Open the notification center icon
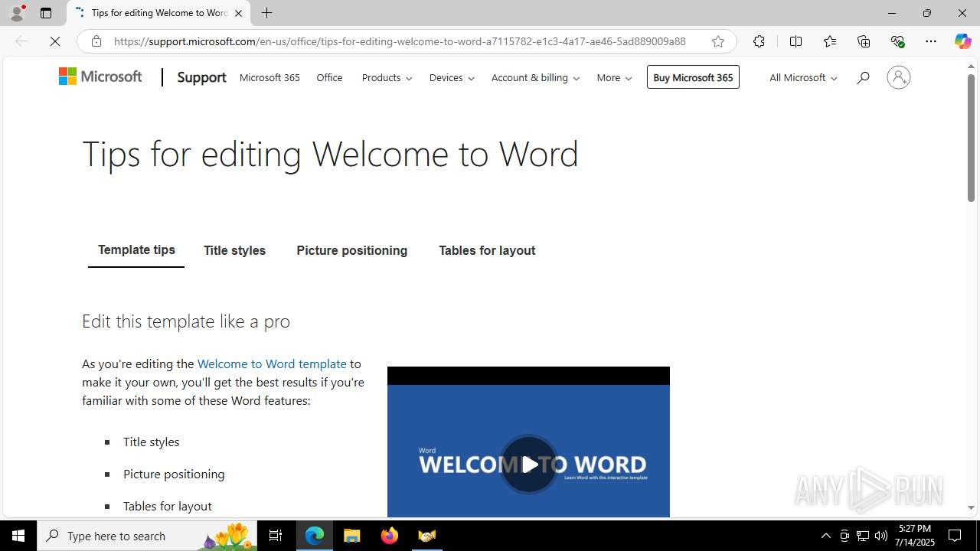 tap(955, 536)
